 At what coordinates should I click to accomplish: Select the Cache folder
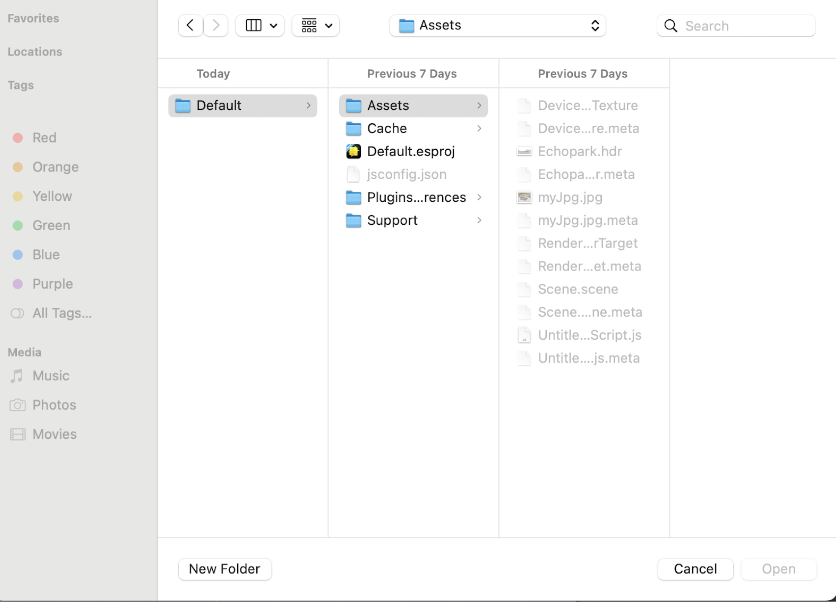click(x=386, y=128)
